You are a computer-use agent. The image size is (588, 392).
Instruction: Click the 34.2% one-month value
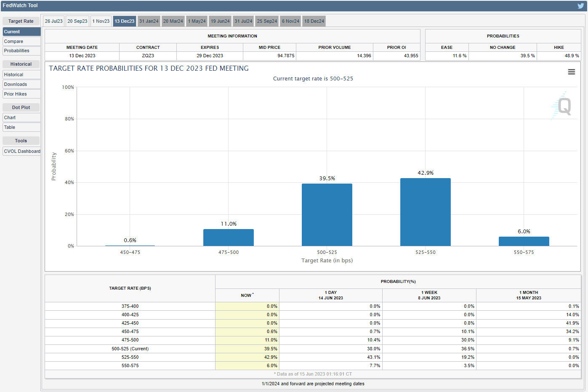(x=572, y=331)
